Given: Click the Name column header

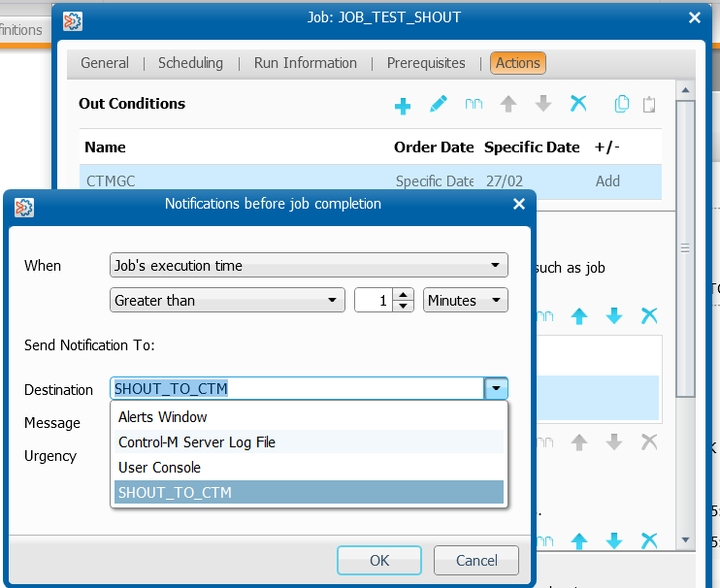Looking at the screenshot, I should (105, 147).
